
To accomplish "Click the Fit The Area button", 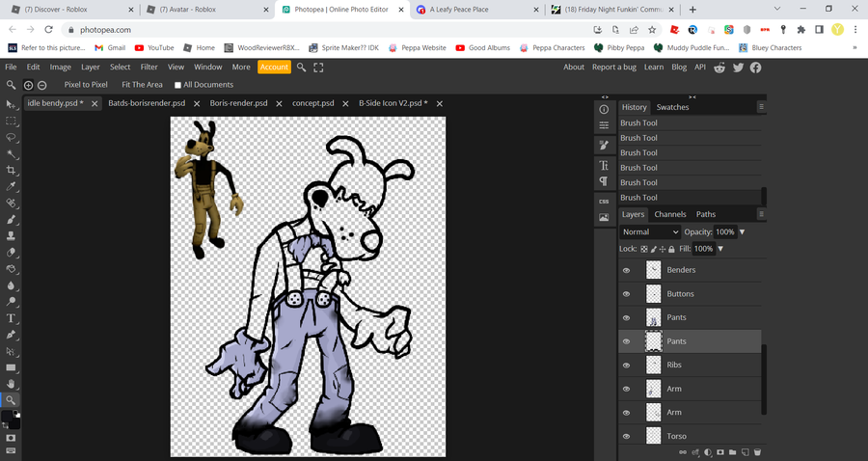I will click(143, 85).
